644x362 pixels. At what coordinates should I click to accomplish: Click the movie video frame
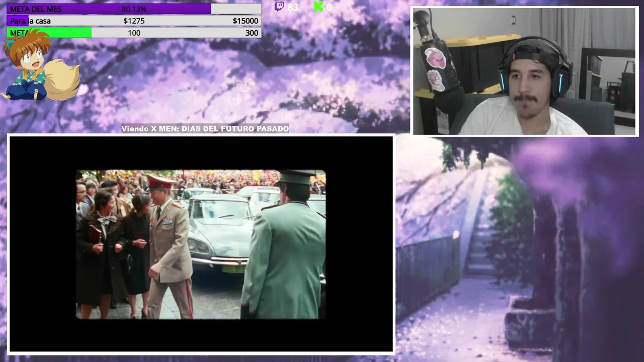tap(201, 244)
